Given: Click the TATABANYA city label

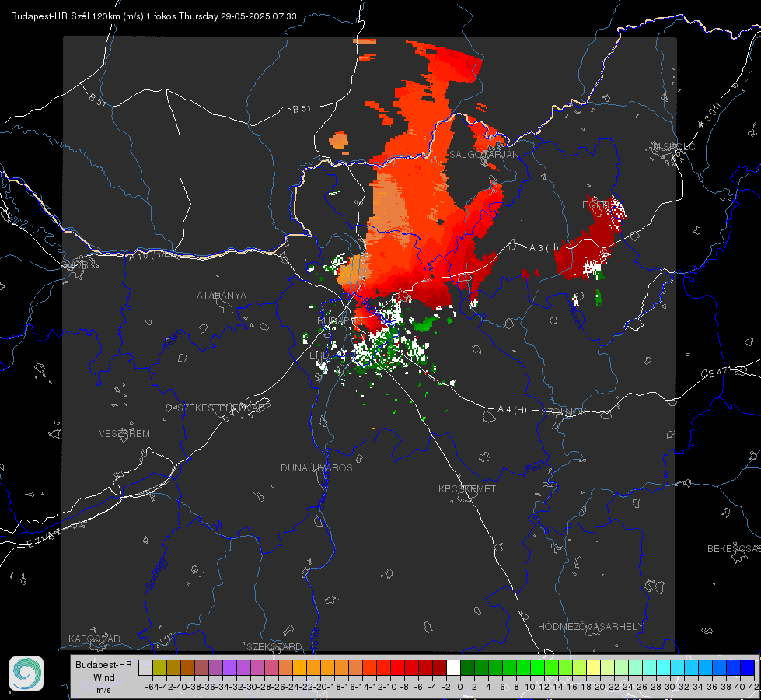Looking at the screenshot, I should (218, 295).
